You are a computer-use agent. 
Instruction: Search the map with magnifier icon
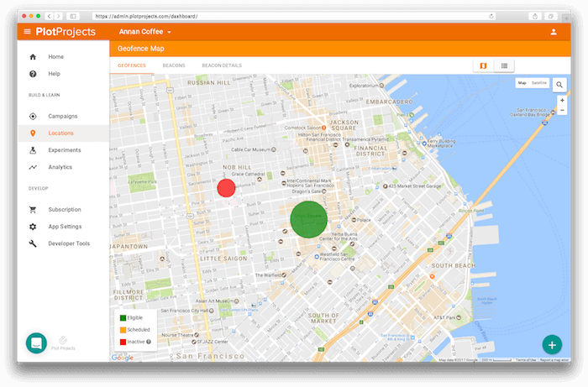559,85
